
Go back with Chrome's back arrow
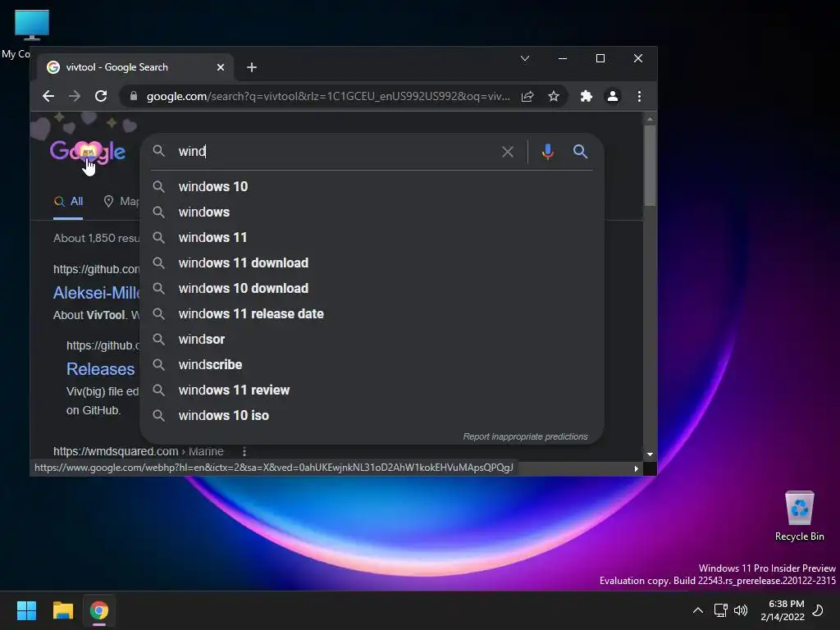tap(48, 97)
